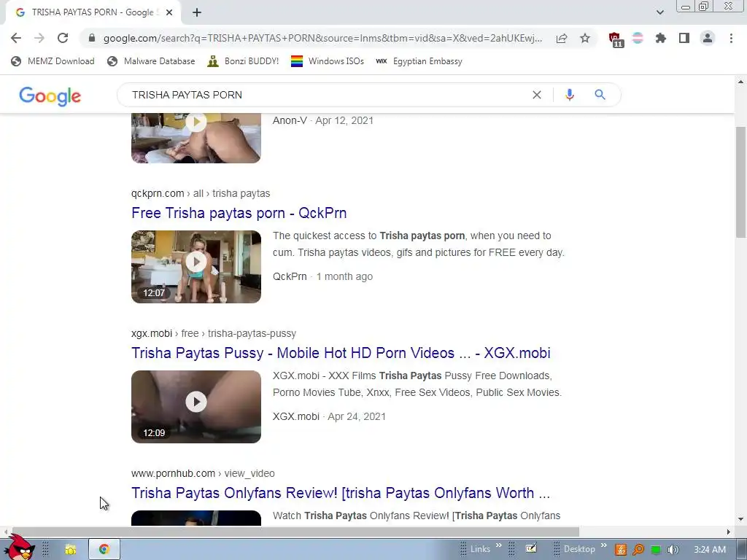
Task: Open the orange tray icon
Action: (620, 550)
